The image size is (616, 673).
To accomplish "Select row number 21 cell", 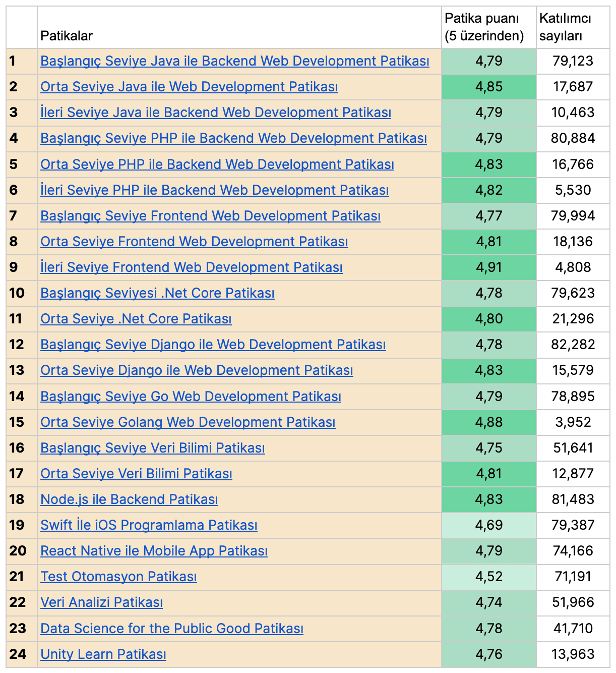I will 21,577.
